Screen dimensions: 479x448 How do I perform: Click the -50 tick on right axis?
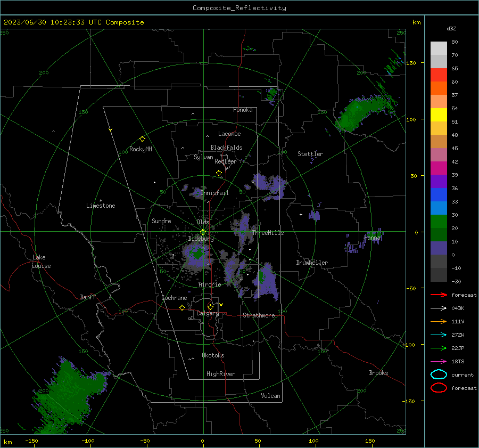(x=411, y=288)
